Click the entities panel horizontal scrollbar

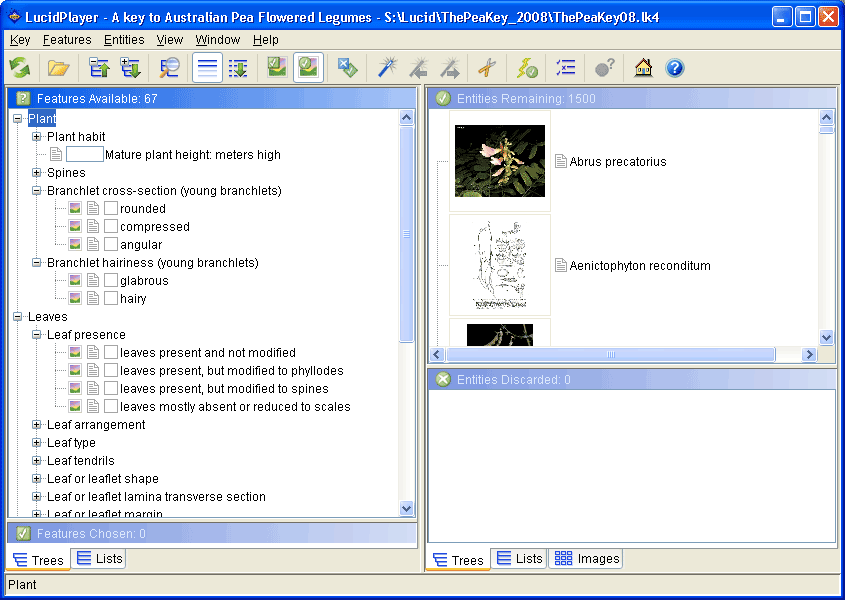(610, 355)
